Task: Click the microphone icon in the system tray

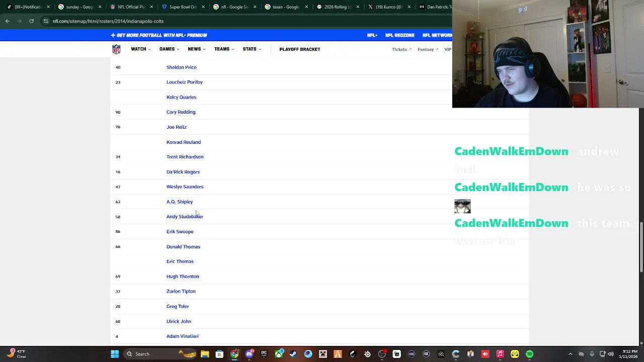Action: 592,354
